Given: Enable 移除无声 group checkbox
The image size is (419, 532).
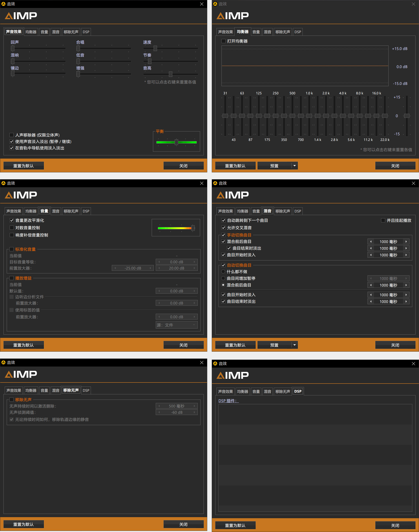Looking at the screenshot, I should 12,399.
